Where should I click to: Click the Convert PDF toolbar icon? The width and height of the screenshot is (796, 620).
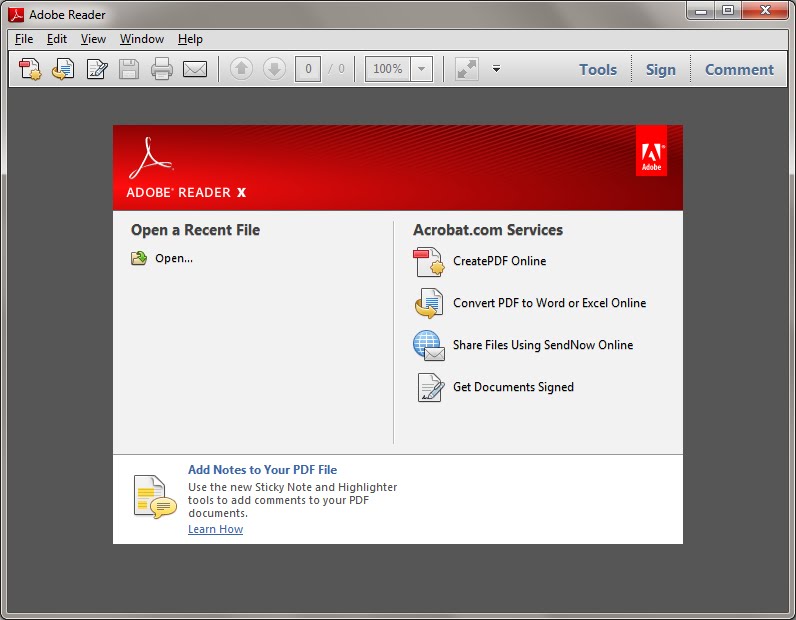pyautogui.click(x=64, y=69)
